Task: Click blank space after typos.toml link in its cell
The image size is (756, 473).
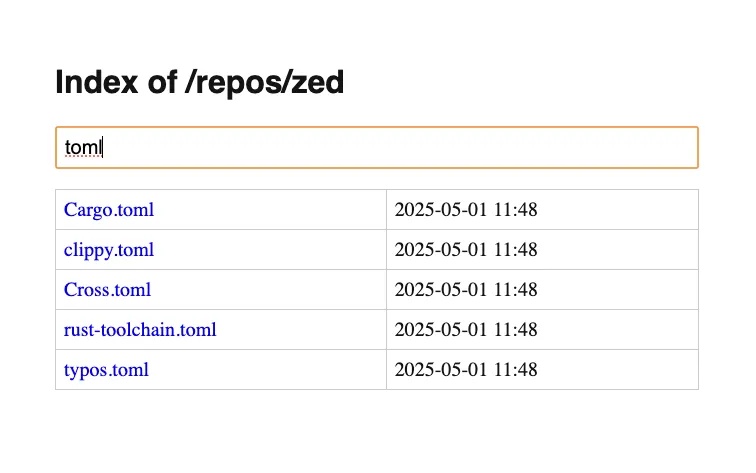Action: click(270, 370)
